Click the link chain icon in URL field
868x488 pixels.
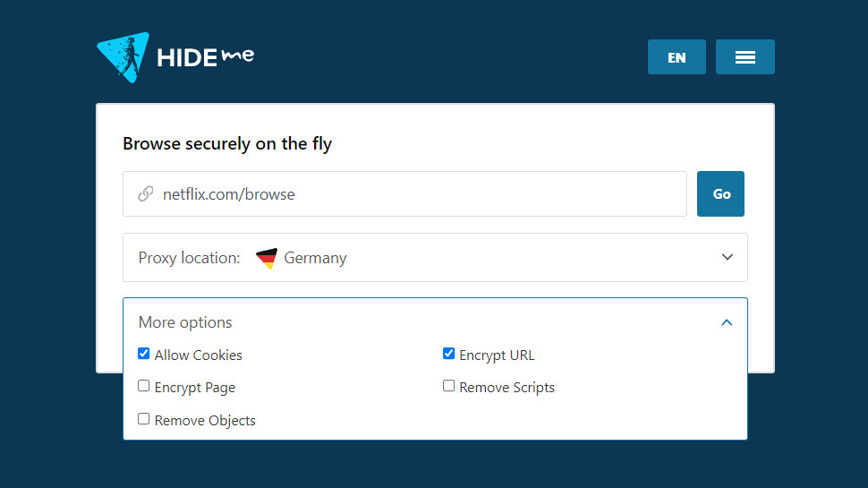(x=146, y=194)
